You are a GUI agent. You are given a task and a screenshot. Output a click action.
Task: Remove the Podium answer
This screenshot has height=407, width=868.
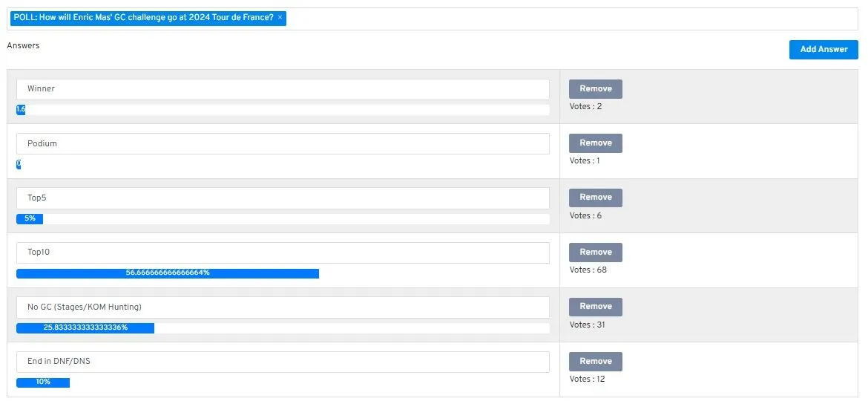(595, 143)
